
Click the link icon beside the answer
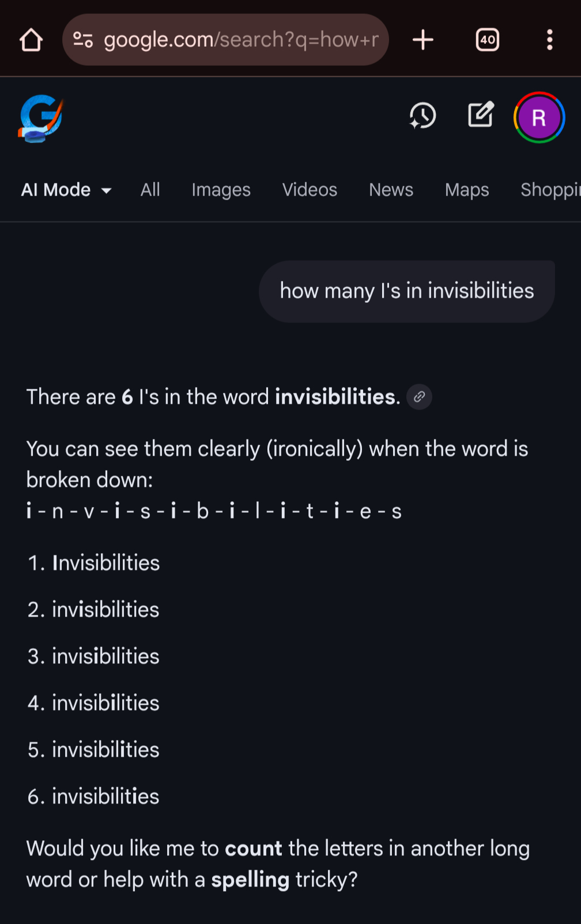click(x=419, y=397)
